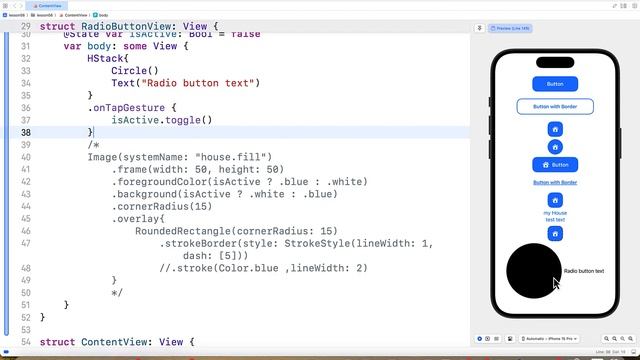
Task: Open ContentView file breadcrumb
Action: point(73,15)
